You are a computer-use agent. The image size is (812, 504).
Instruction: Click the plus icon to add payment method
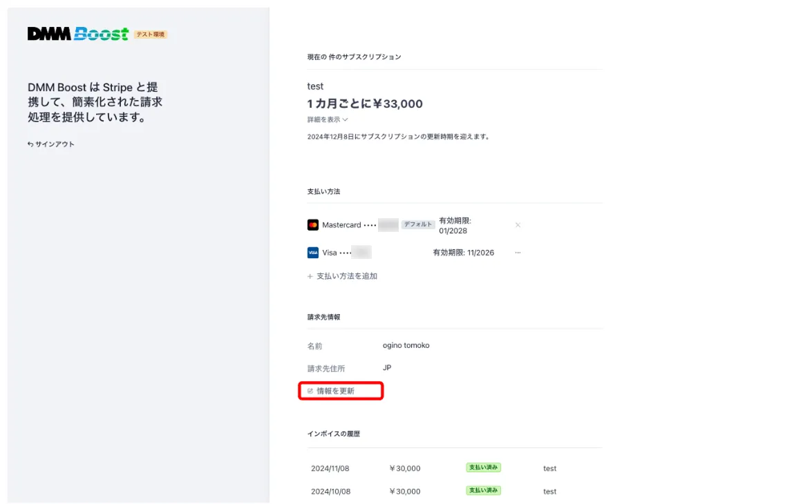(310, 276)
